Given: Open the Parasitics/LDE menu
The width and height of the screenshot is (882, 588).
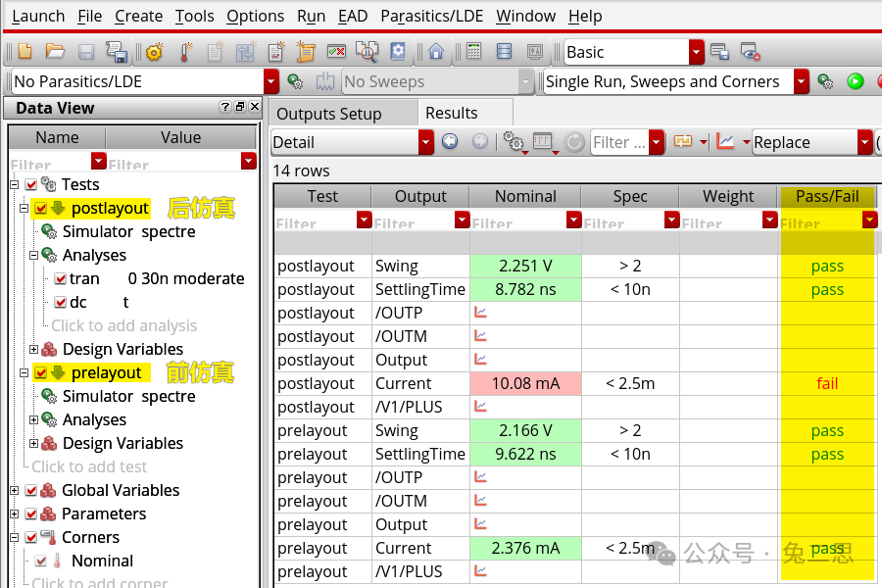Looking at the screenshot, I should click(x=433, y=16).
